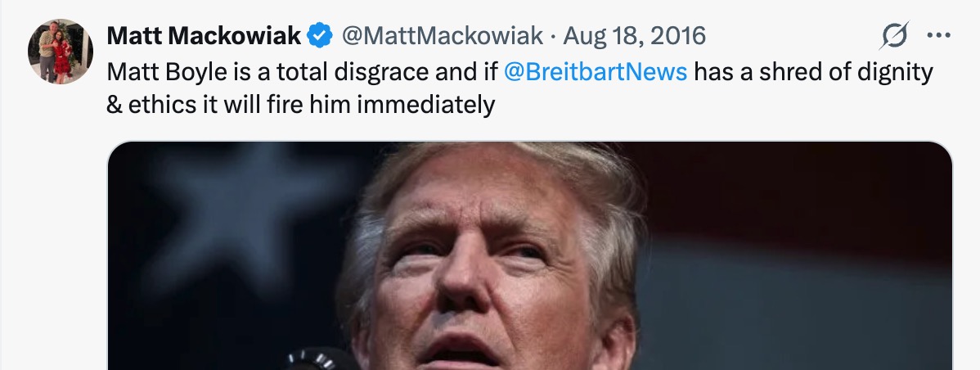
Task: Open the Aug 18, 2016 timestamp
Action: tap(634, 36)
